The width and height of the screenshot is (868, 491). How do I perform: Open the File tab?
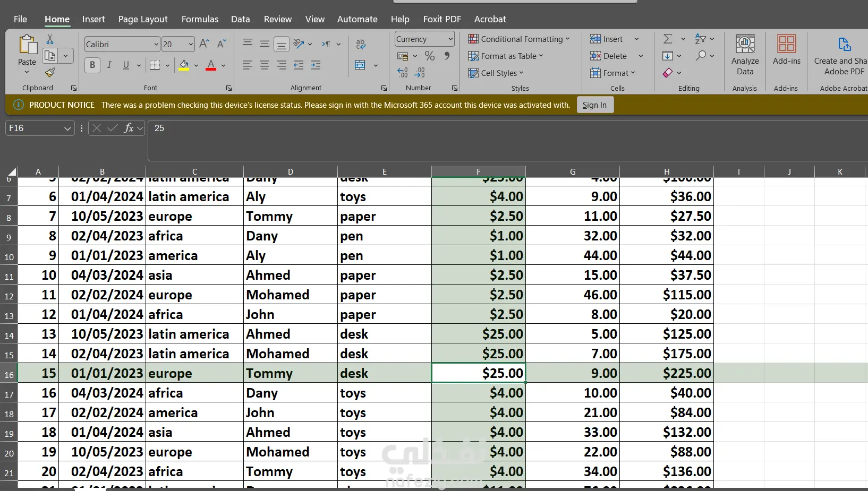click(20, 19)
